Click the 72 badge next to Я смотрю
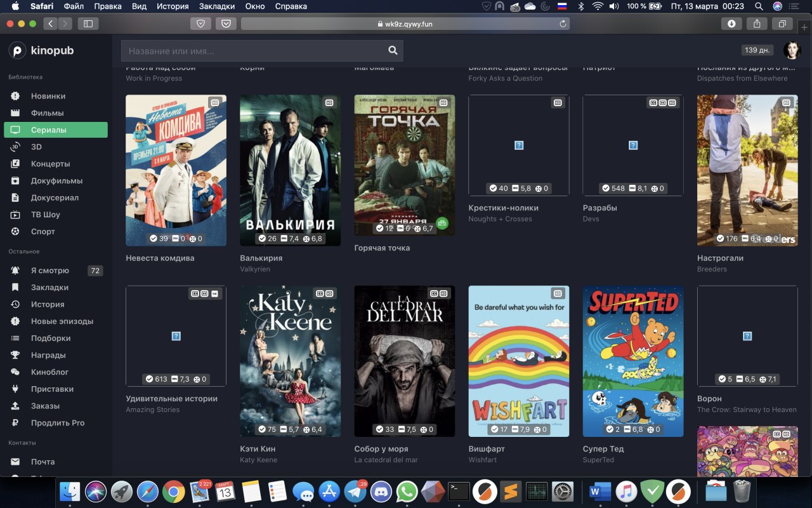 click(95, 271)
